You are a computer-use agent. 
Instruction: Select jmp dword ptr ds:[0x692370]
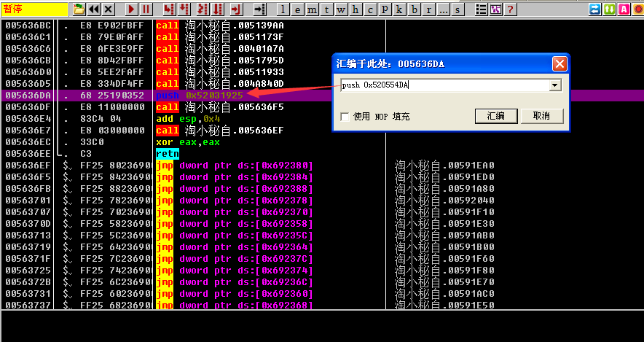tap(235, 212)
